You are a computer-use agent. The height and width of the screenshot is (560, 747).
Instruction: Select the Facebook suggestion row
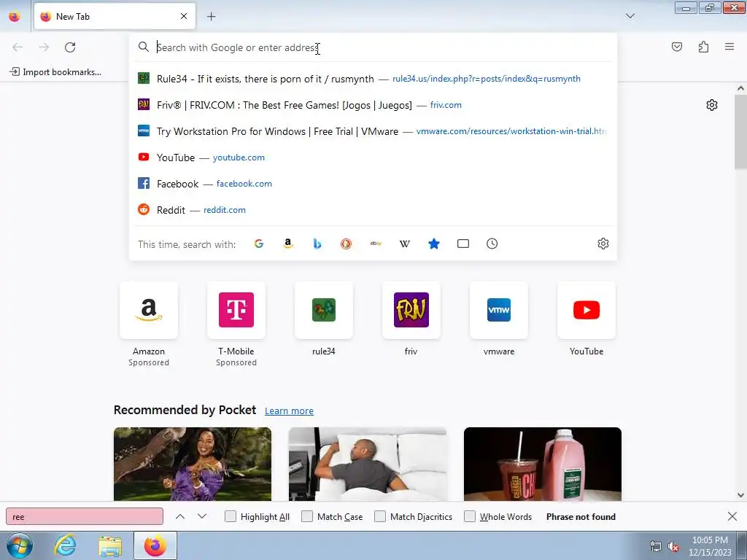click(x=373, y=183)
